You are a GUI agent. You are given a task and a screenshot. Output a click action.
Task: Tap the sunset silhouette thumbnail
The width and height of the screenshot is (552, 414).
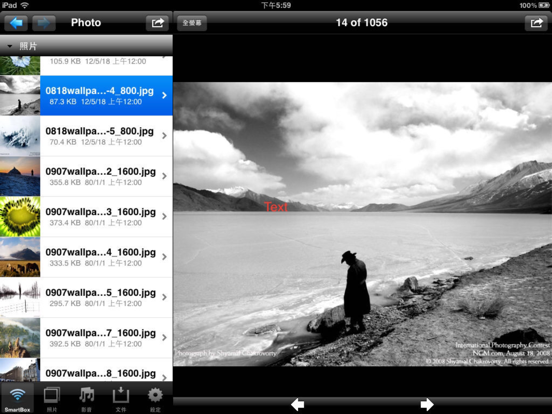click(x=20, y=176)
